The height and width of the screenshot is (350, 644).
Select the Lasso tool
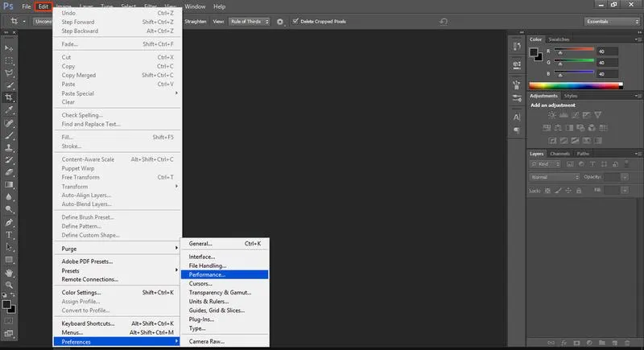pyautogui.click(x=9, y=73)
